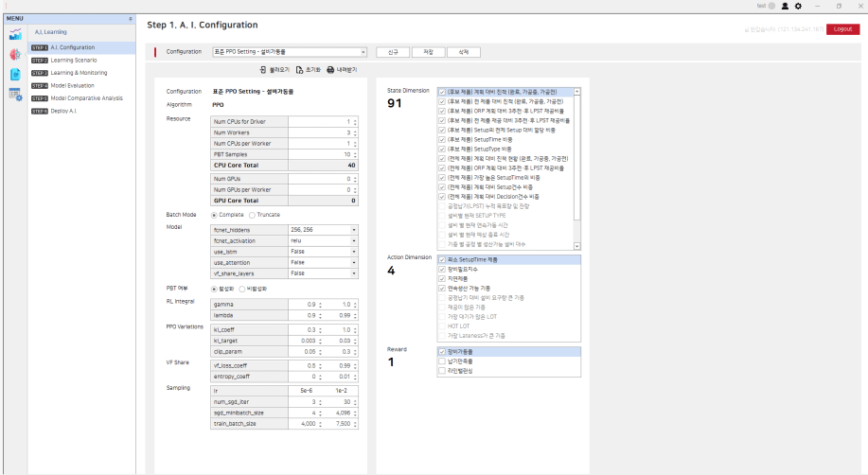Enable the 납기만족률 reward checkbox
Viewport: 868px width, 475px height.
pos(441,361)
